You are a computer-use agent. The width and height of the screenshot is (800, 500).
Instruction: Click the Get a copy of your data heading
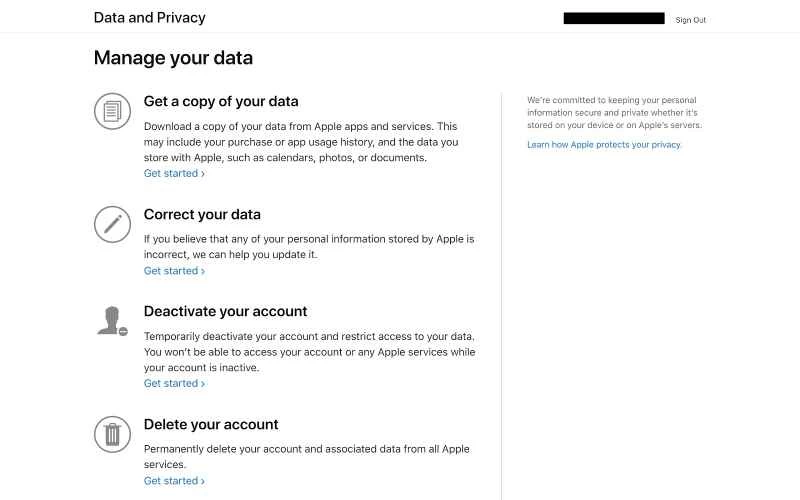[221, 101]
